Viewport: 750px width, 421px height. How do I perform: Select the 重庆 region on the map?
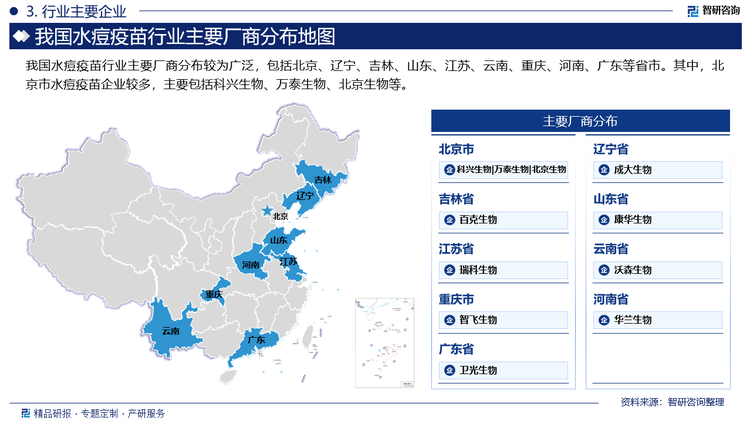click(213, 292)
